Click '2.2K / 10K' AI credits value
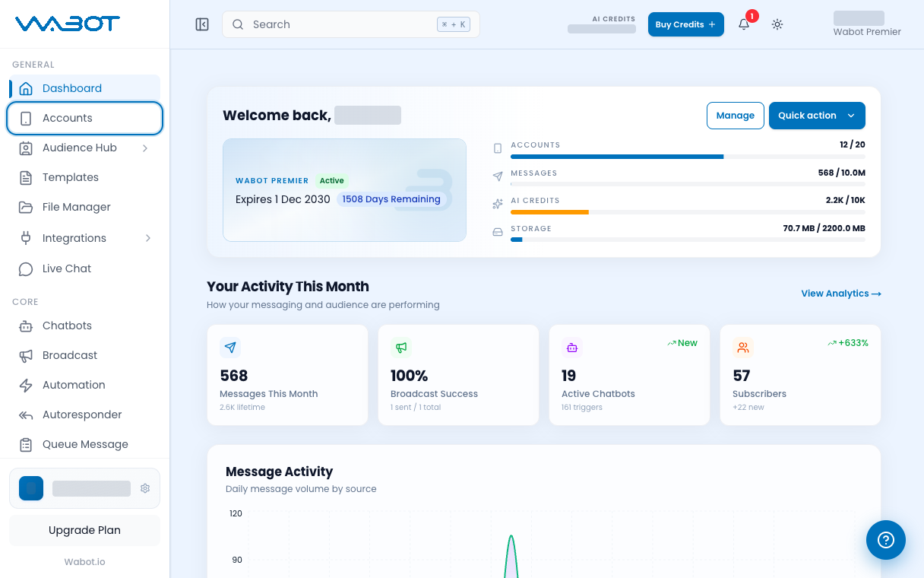This screenshot has width=924, height=578. [x=846, y=200]
